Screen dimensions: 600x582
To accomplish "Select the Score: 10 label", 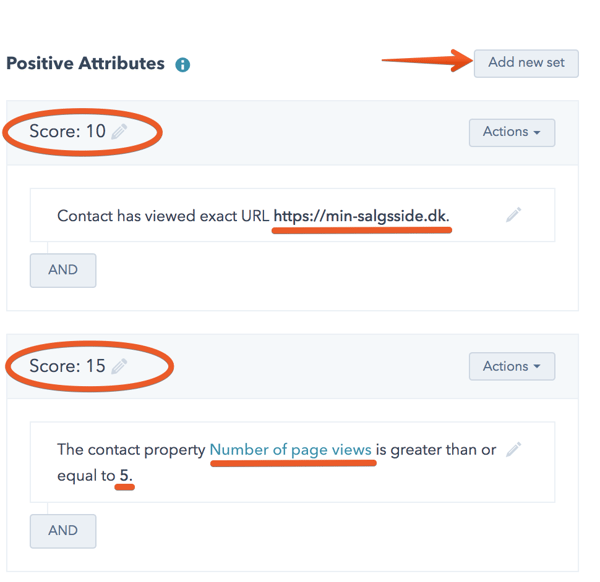I will point(67,132).
